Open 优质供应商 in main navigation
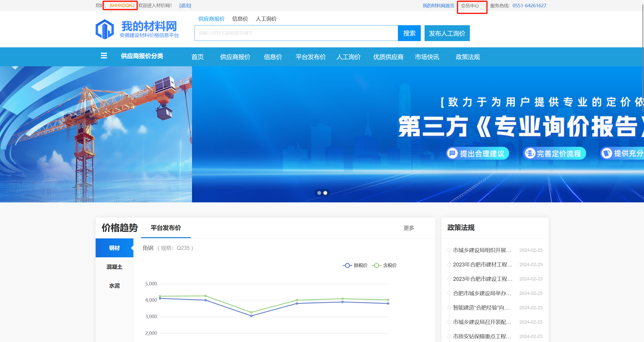Screen dimensions: 644x342 388,57
